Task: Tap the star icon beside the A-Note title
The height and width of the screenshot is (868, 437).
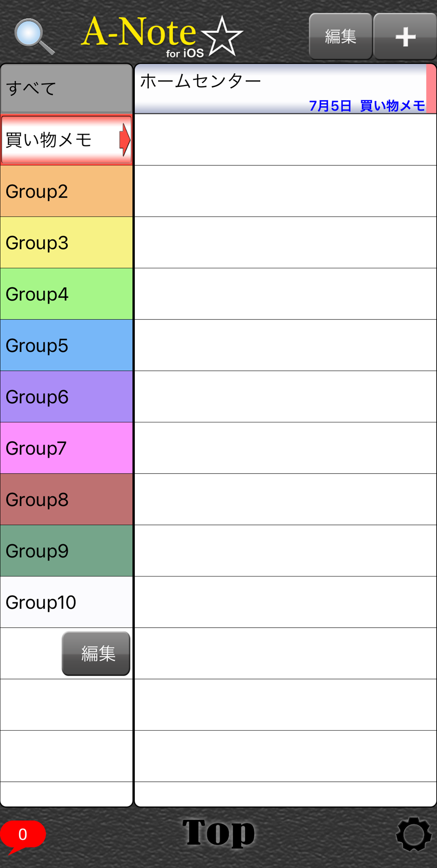Action: point(222,36)
